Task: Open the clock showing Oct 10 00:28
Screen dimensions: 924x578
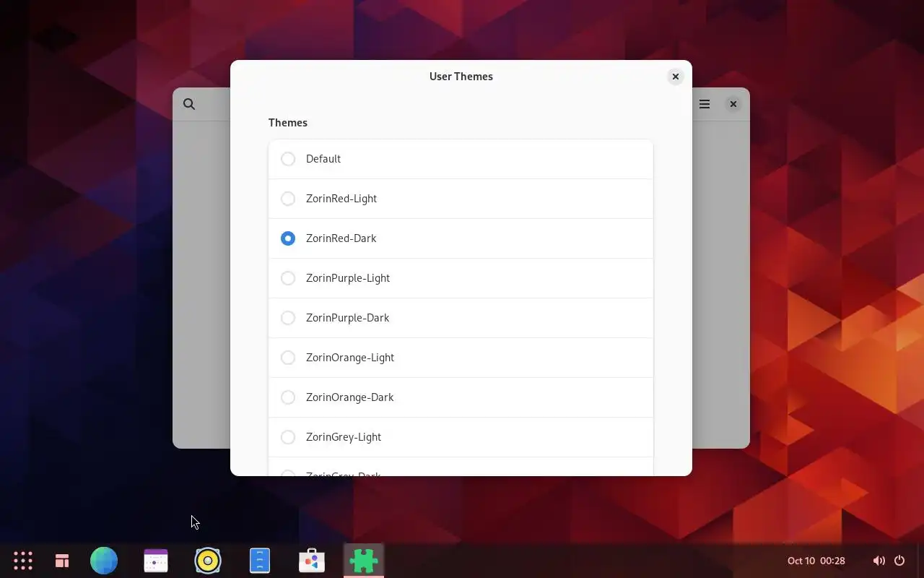Action: tap(816, 561)
